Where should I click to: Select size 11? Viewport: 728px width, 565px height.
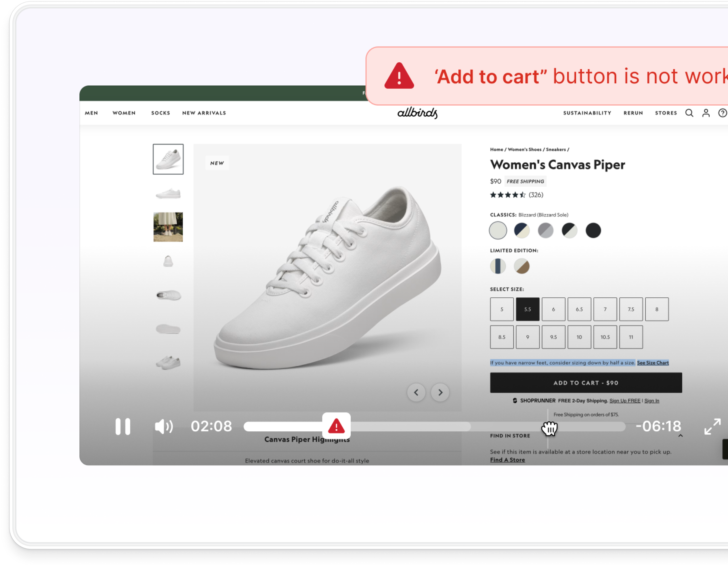pyautogui.click(x=631, y=337)
